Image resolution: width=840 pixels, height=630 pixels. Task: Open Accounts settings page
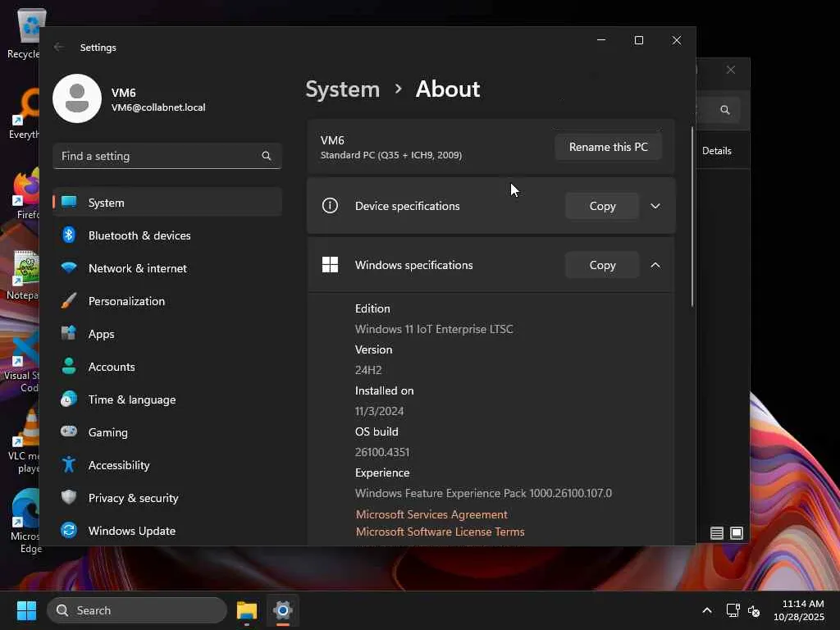click(x=167, y=367)
